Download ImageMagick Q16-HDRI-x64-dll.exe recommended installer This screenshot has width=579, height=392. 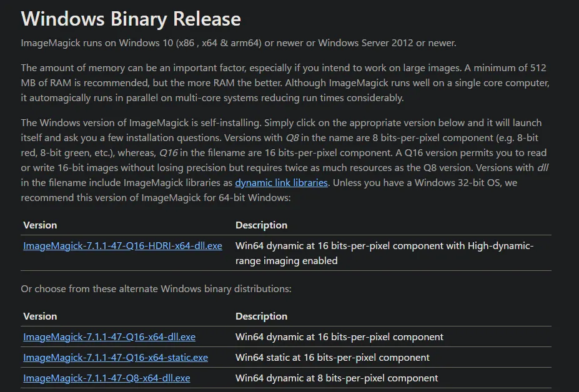pos(122,246)
